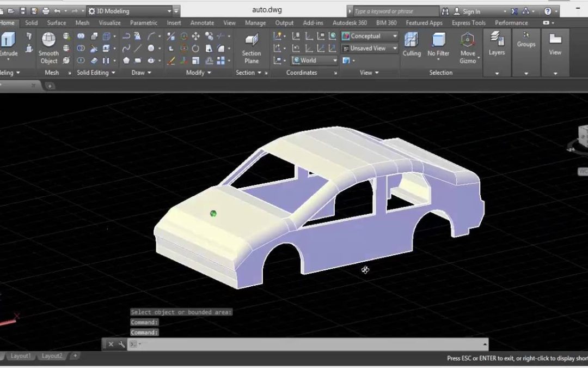This screenshot has width=588, height=368.
Task: Select the Extrude tool
Action: [8, 44]
